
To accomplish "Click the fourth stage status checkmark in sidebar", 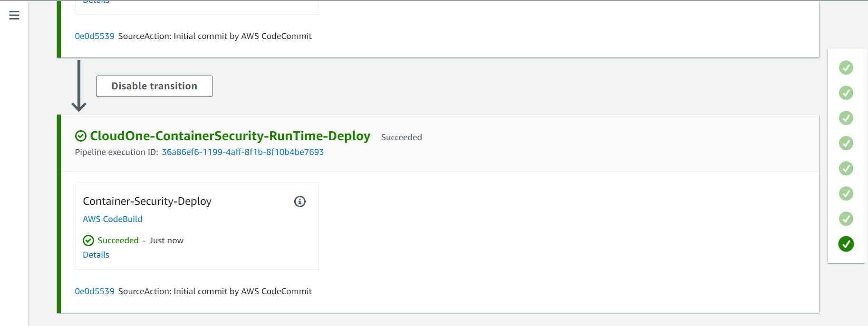I will [x=846, y=143].
